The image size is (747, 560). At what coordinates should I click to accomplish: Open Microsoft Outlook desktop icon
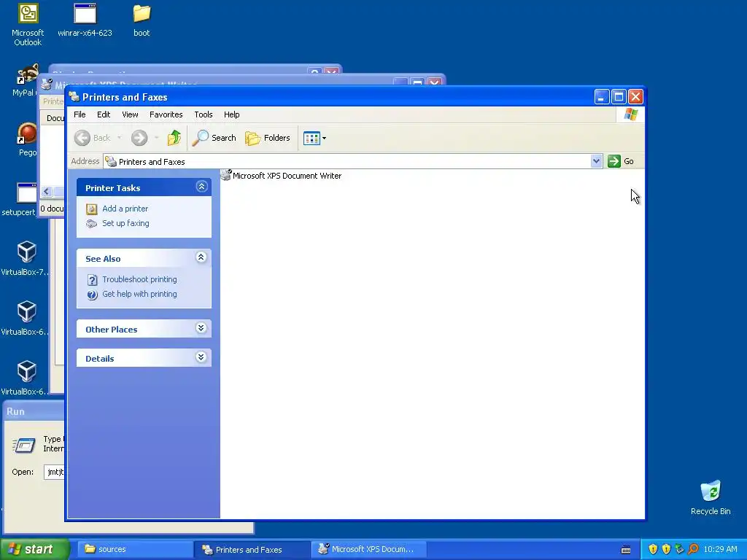pyautogui.click(x=28, y=24)
